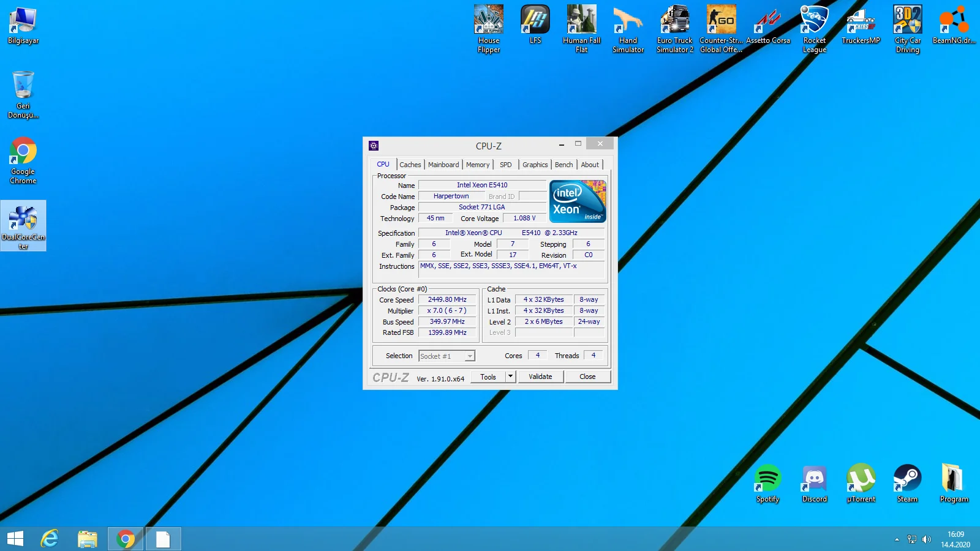
Task: Open the Graphics tab in CPU-Z
Action: pos(535,165)
